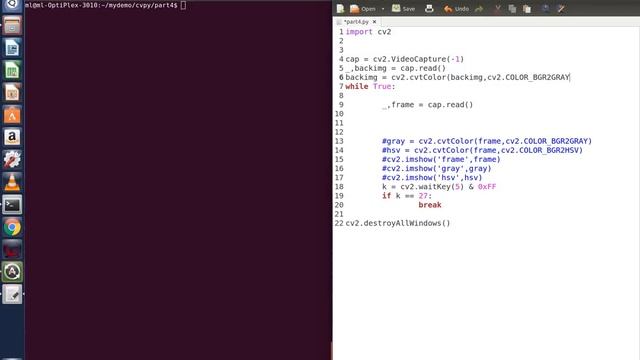The image size is (640, 360).
Task: Click the 'cv2.destroyAllWindows()' line
Action: (x=398, y=223)
